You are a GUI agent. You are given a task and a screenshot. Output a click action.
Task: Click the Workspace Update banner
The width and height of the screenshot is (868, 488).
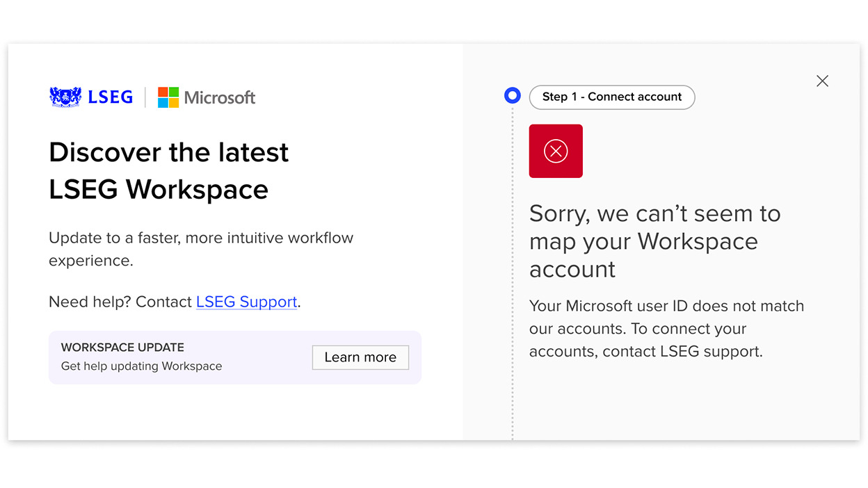pyautogui.click(x=235, y=357)
